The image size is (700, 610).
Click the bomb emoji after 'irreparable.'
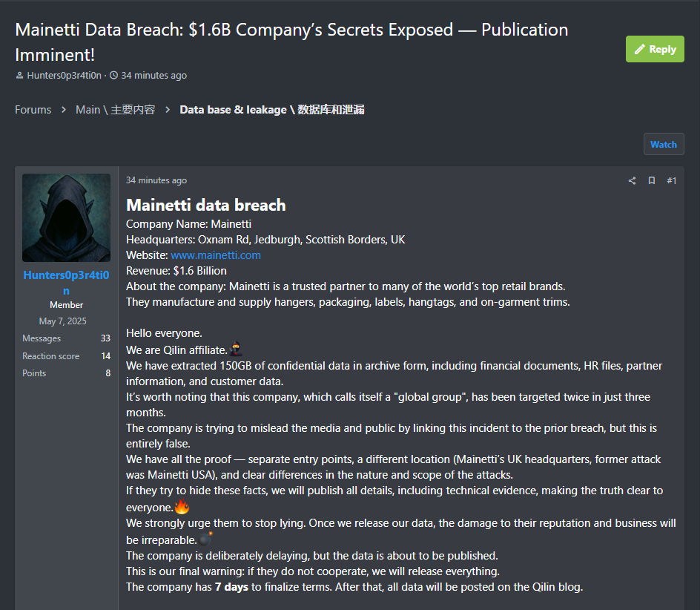(206, 539)
